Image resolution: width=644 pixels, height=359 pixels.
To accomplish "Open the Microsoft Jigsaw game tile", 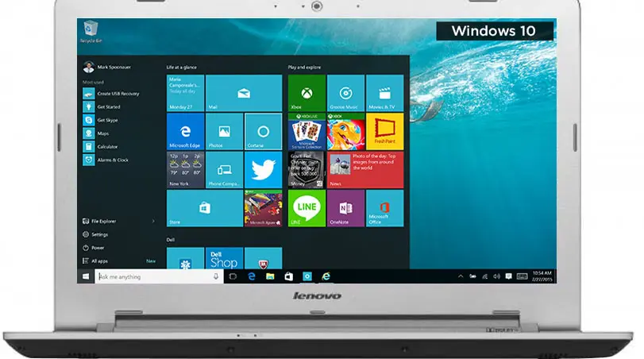I will 264,208.
